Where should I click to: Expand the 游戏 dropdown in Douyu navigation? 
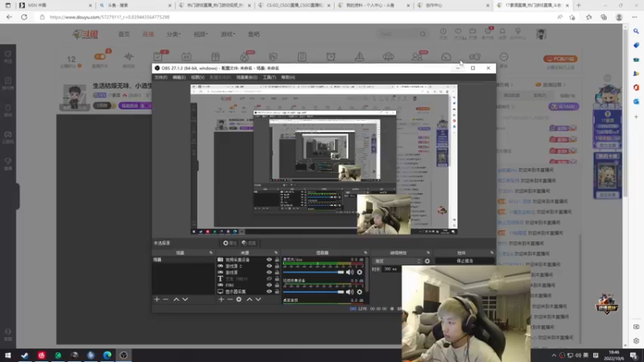click(228, 34)
